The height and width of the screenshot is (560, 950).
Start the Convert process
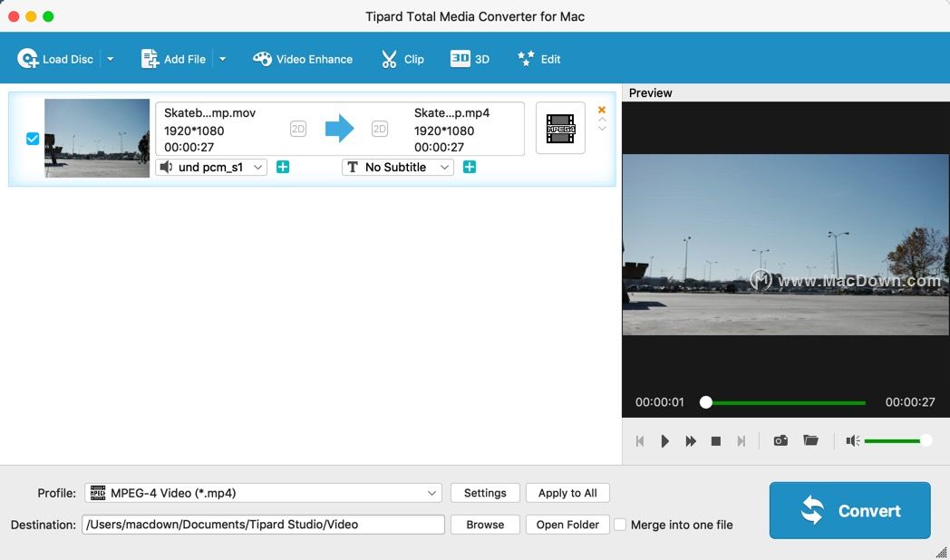click(x=848, y=510)
